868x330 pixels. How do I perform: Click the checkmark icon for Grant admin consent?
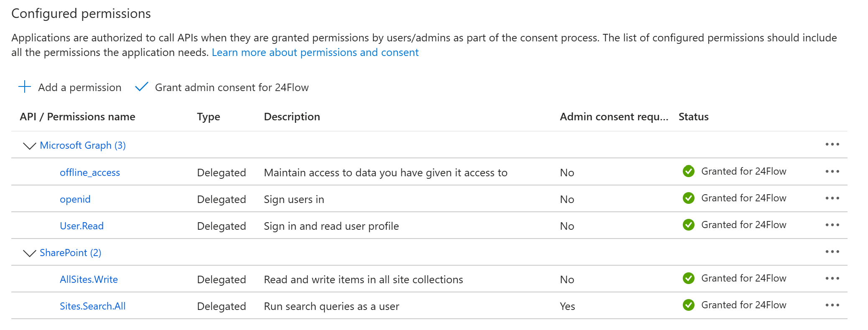click(x=142, y=87)
